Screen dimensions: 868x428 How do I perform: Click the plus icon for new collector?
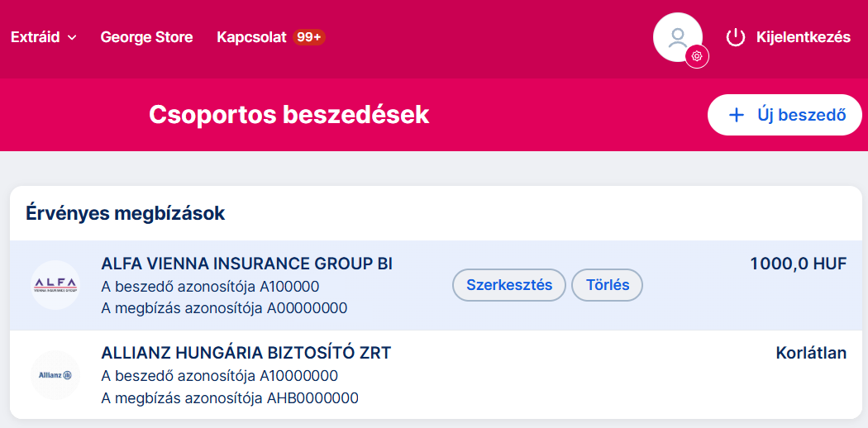736,115
